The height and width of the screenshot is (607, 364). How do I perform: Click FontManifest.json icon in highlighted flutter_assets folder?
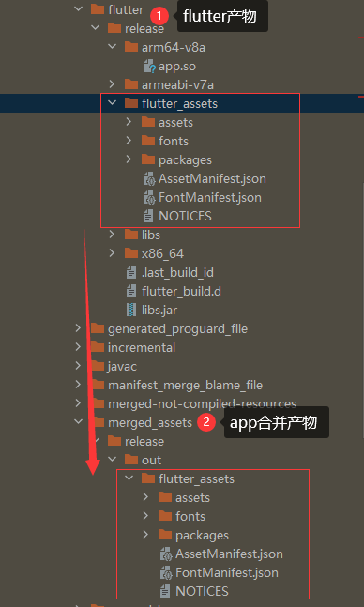coord(149,197)
